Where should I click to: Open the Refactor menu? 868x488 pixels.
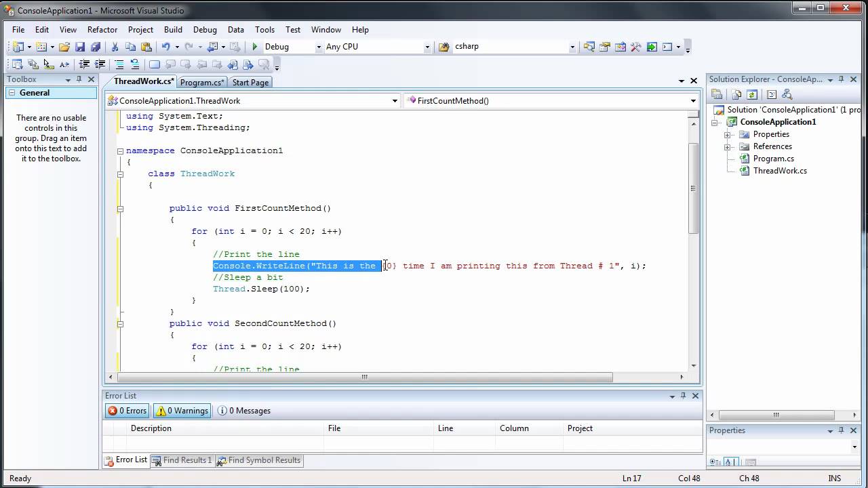[x=102, y=30]
